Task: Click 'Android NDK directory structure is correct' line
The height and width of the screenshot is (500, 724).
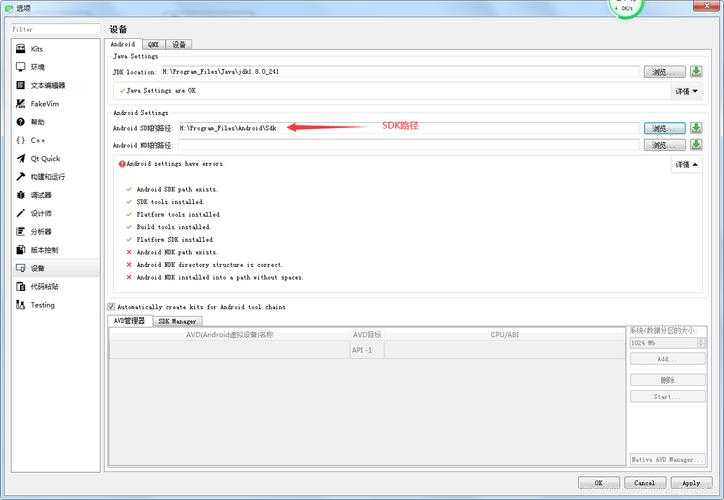Action: point(210,265)
